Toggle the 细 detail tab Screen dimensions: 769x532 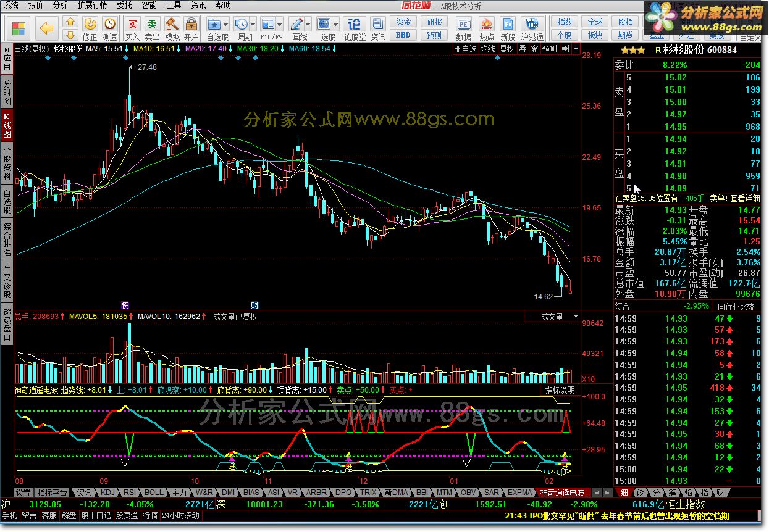coord(624,493)
